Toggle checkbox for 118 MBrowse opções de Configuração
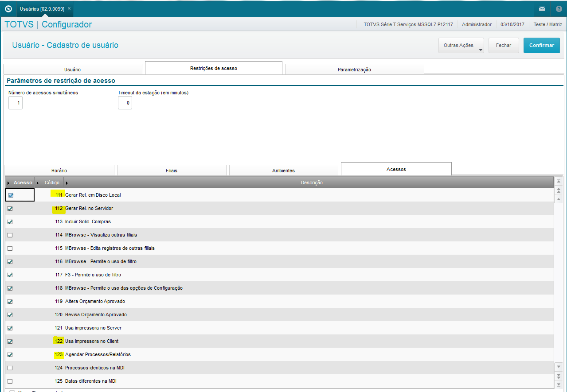The height and width of the screenshot is (392, 567). click(x=10, y=288)
